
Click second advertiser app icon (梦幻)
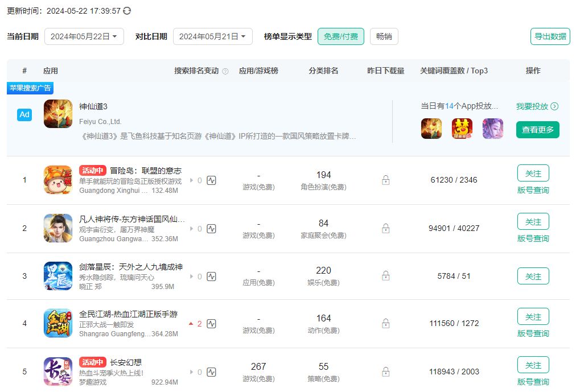pyautogui.click(x=462, y=129)
